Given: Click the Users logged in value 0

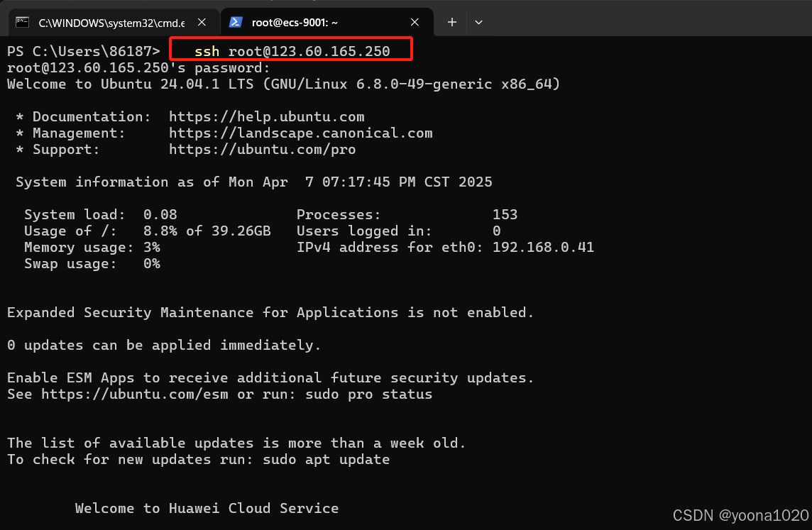Looking at the screenshot, I should (497, 231).
